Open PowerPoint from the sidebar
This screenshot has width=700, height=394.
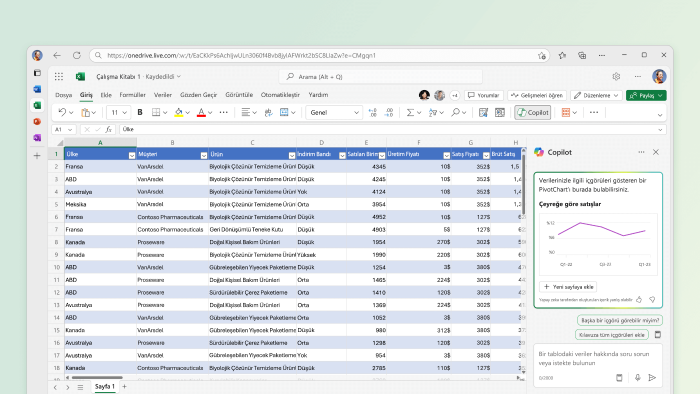click(37, 121)
